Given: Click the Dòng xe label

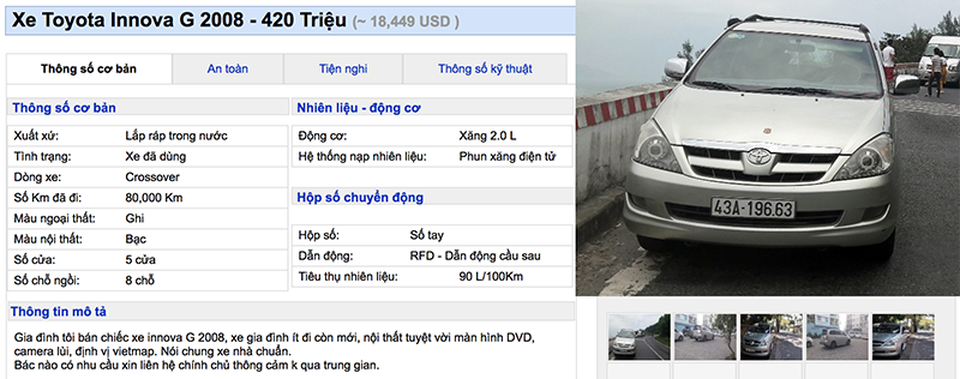Looking at the screenshot, I should (37, 178).
